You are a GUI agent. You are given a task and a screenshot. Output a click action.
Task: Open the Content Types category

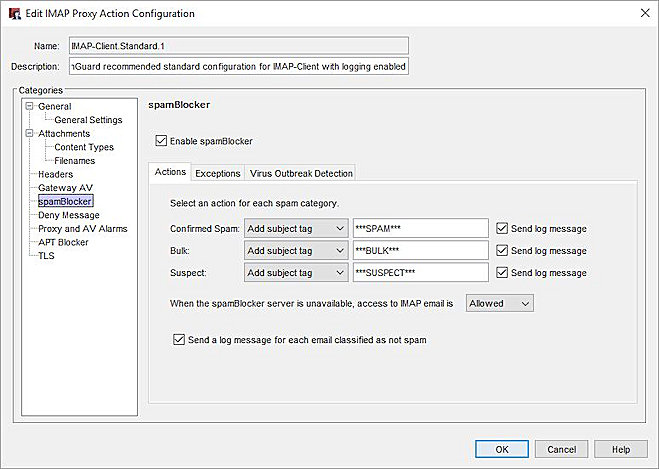pos(84,147)
